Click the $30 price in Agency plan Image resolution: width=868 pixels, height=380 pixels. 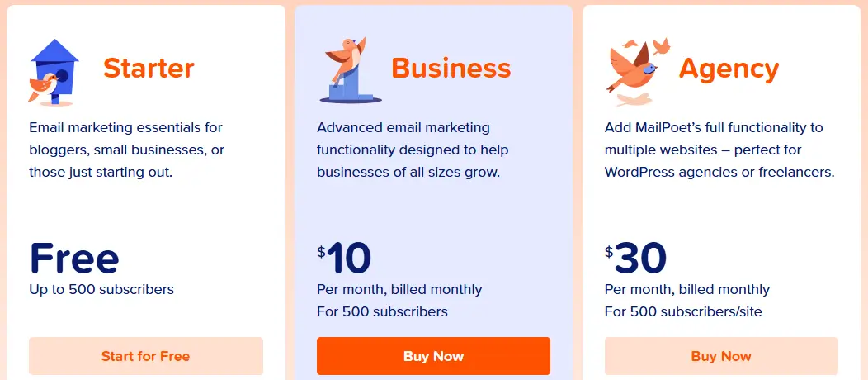pos(635,259)
